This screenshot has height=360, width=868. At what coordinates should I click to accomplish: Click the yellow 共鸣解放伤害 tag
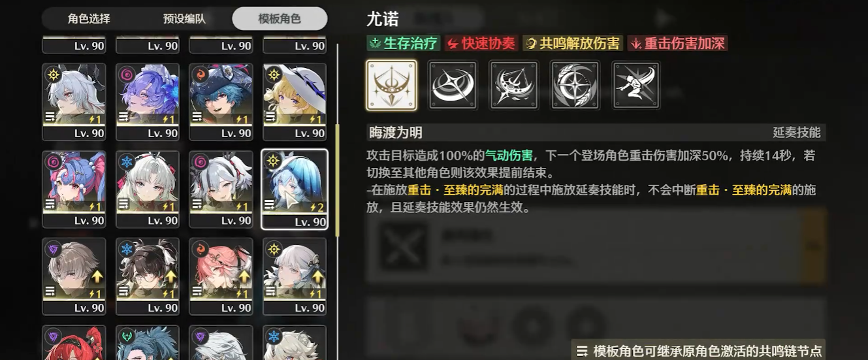coord(573,43)
